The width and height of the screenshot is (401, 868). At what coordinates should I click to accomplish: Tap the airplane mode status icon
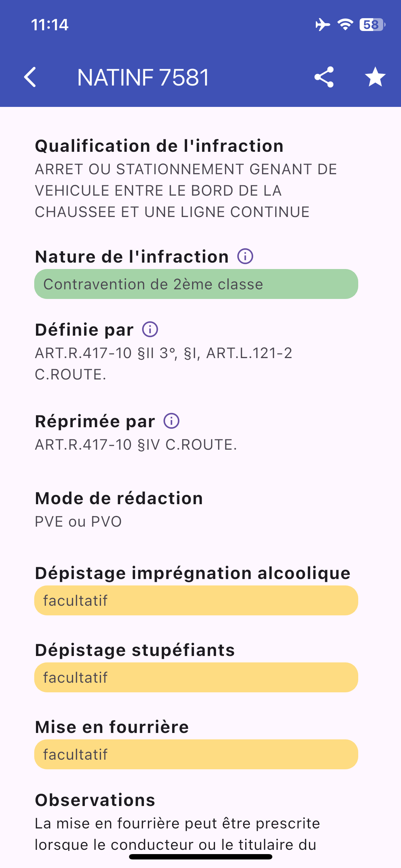point(323,25)
